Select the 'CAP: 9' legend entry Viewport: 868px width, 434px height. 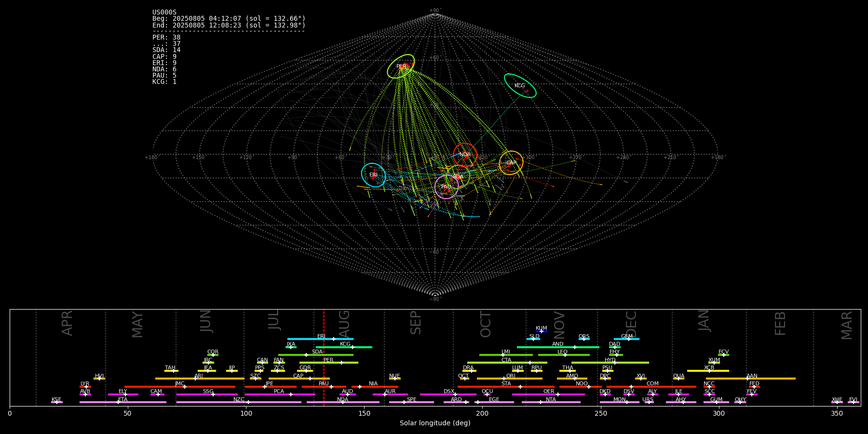click(164, 57)
